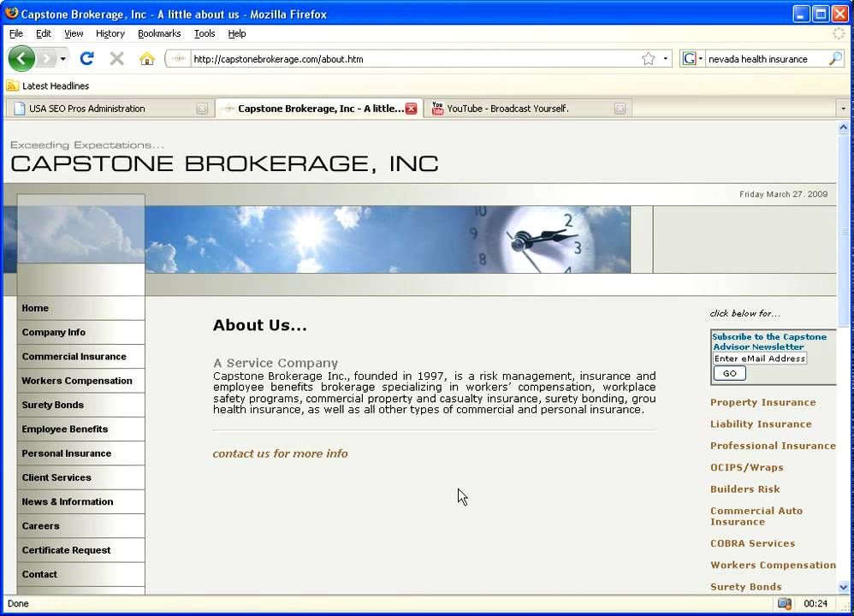Open Professional Insurance link on right
This screenshot has width=854, height=616.
point(773,446)
